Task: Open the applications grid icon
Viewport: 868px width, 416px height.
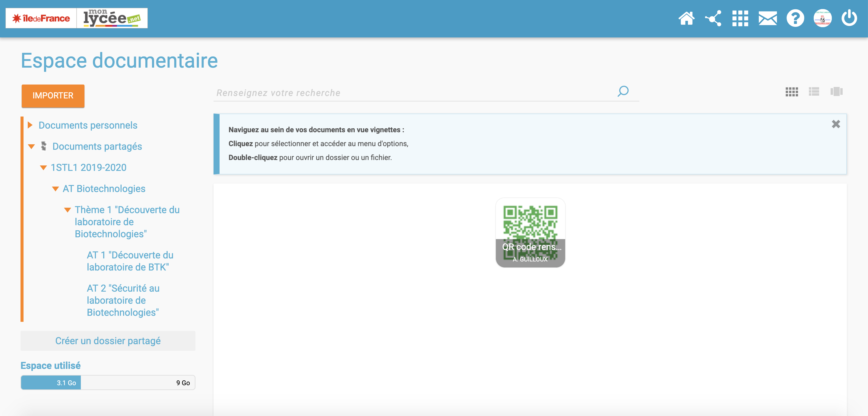Action: click(740, 18)
